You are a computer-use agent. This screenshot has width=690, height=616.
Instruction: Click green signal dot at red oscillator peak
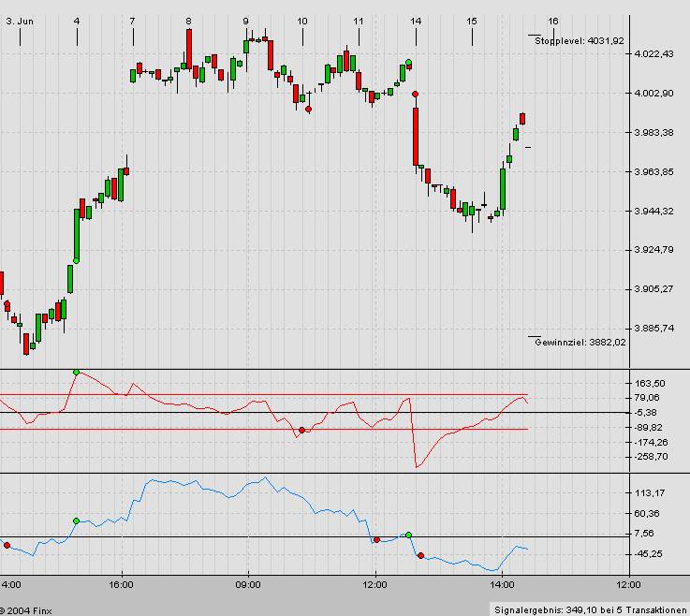click(76, 373)
